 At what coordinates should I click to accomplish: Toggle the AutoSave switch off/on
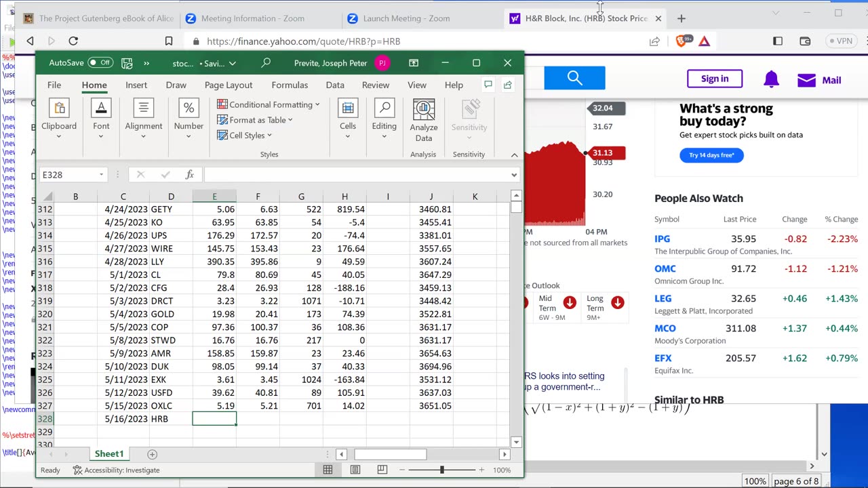pyautogui.click(x=100, y=62)
